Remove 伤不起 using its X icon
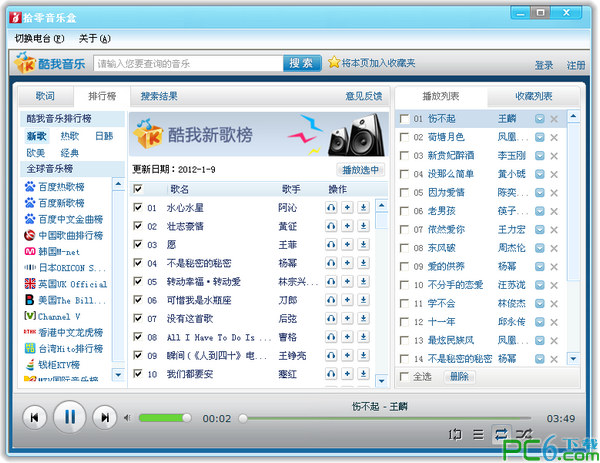The image size is (600, 463). click(554, 119)
